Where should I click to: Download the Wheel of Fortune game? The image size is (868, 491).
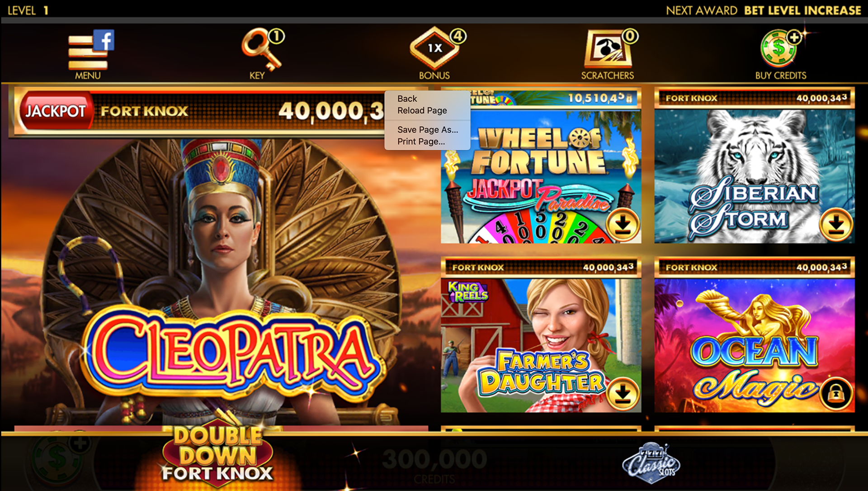tap(623, 224)
